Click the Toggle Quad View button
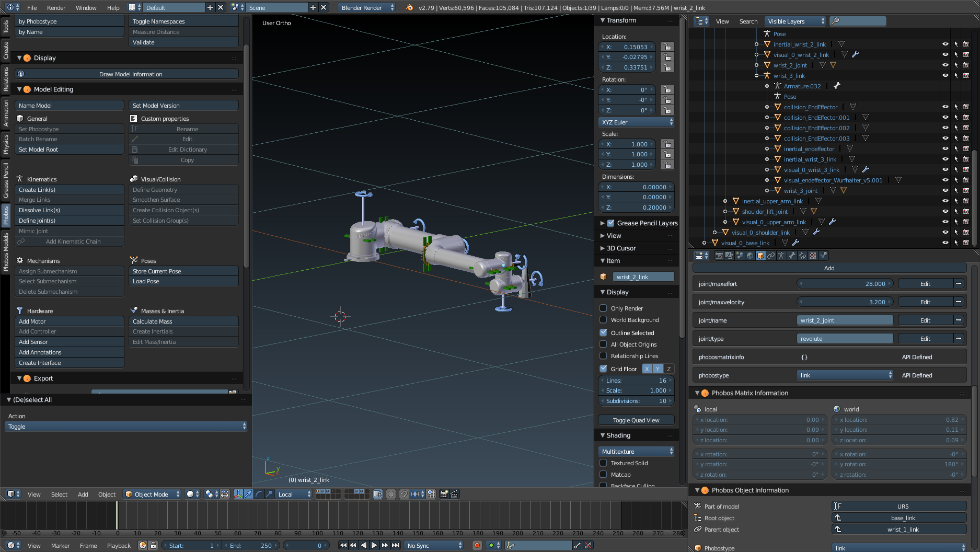This screenshot has height=552, width=980. click(x=636, y=420)
